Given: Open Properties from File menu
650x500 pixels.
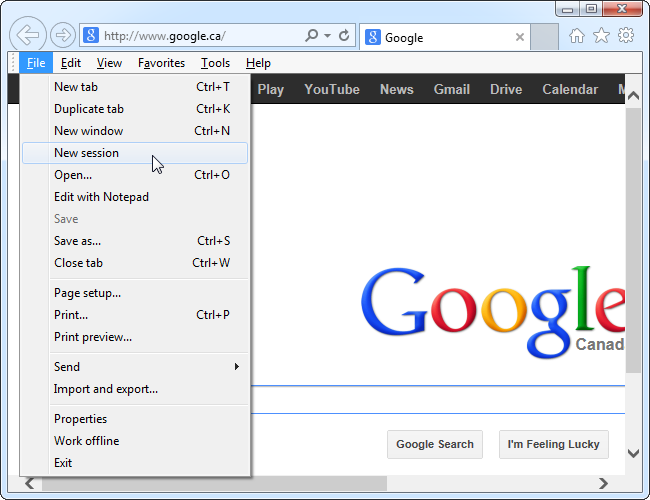Looking at the screenshot, I should click(135, 419).
